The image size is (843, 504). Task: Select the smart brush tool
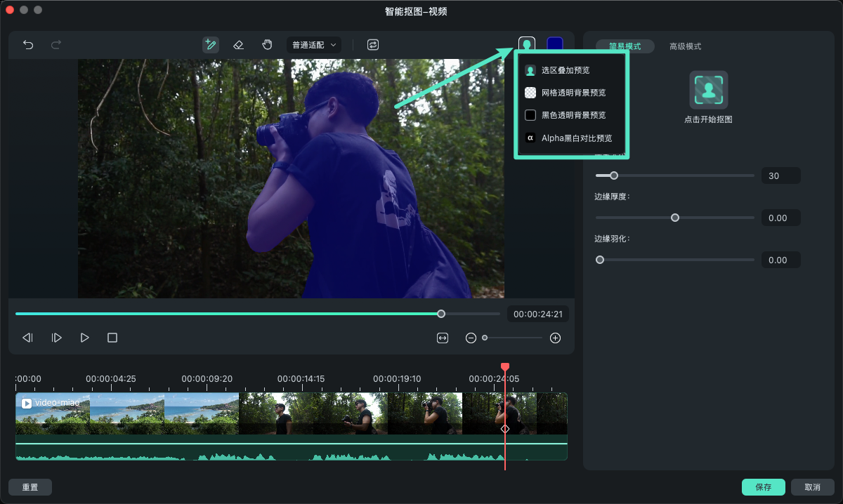[x=210, y=44]
